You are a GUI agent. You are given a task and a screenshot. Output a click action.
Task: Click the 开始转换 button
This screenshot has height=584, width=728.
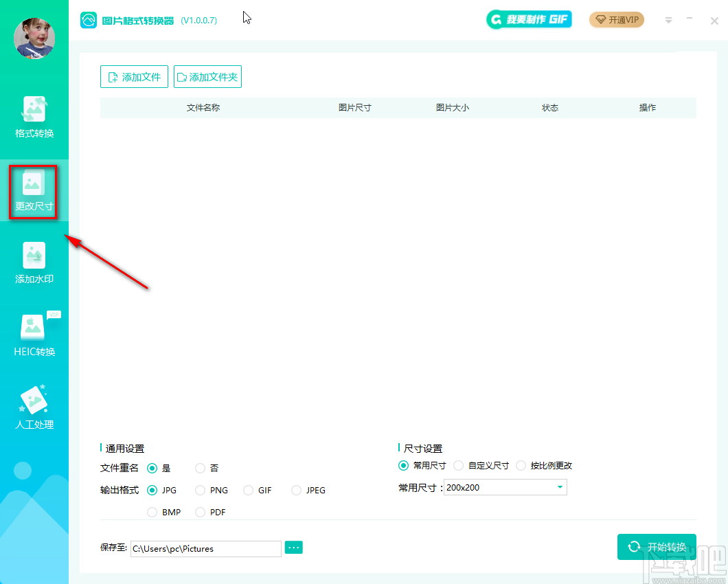pos(657,547)
